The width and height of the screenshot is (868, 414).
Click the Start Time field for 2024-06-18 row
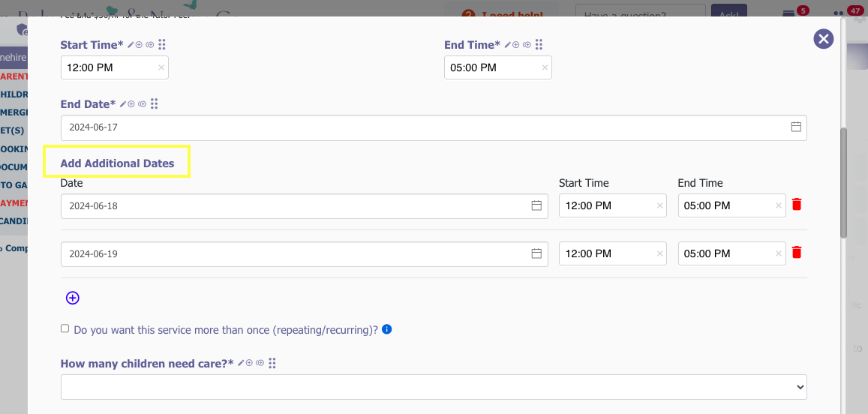[x=608, y=205]
